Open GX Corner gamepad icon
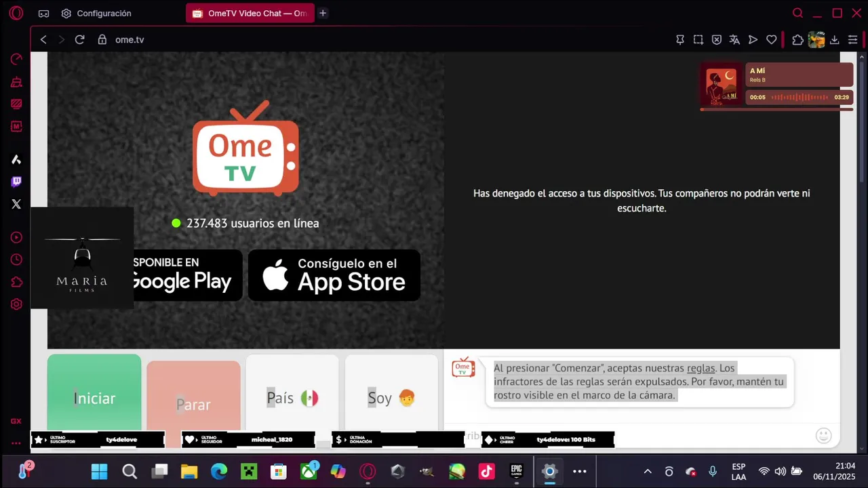 43,14
